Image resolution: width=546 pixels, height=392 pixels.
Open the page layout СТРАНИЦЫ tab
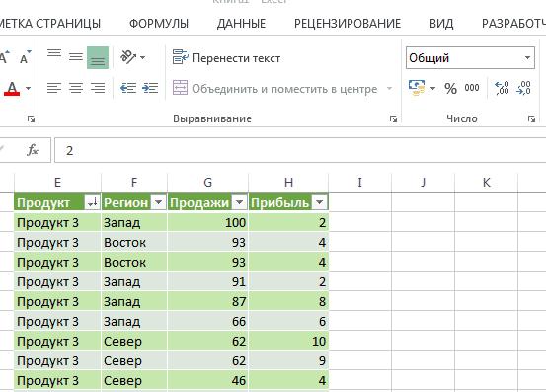tap(50, 24)
